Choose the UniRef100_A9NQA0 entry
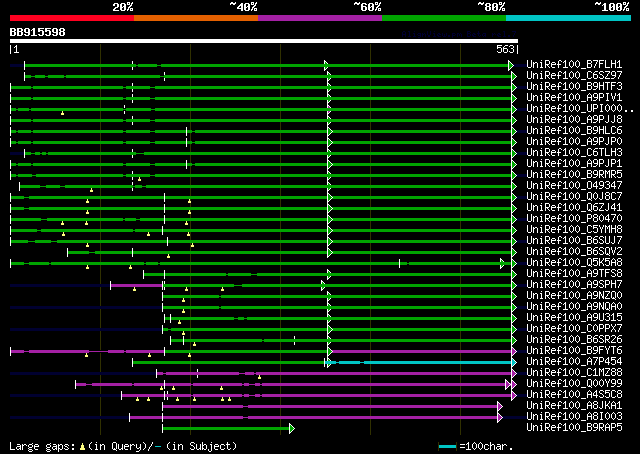Image resolution: width=640 pixels, height=454 pixels. (574, 307)
